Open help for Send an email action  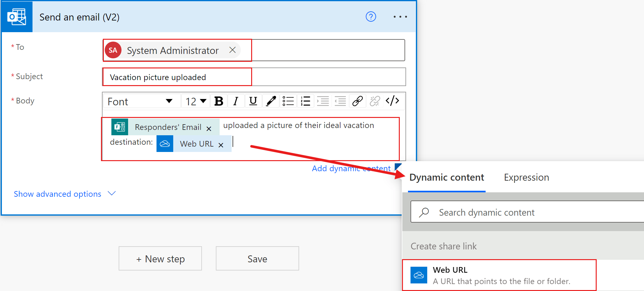[371, 17]
